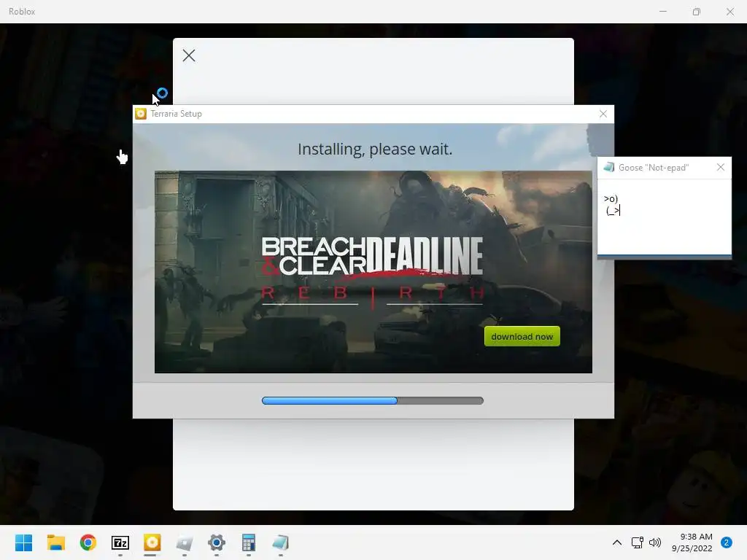The image size is (747, 560).
Task: Open the notification badge showing 2
Action: click(x=726, y=542)
